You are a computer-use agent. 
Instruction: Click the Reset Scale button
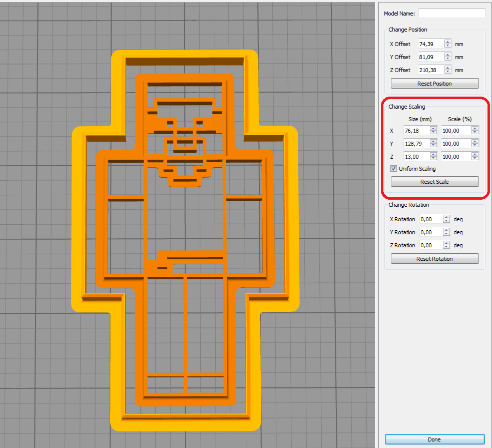coord(434,181)
